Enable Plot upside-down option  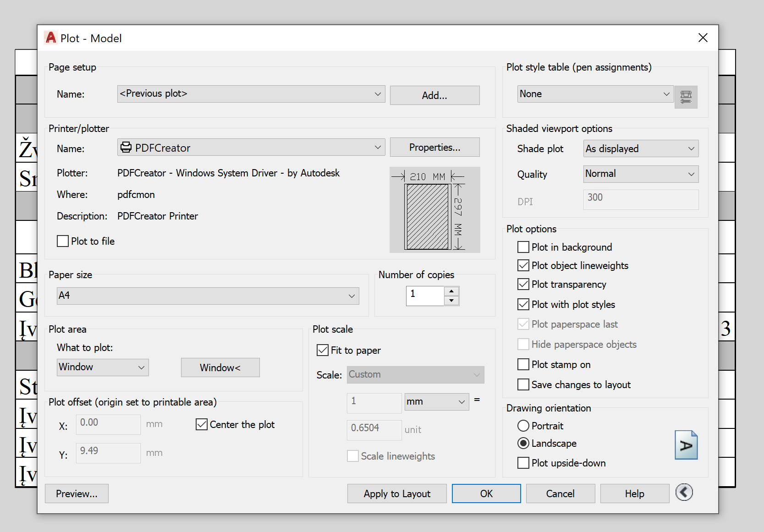coord(523,463)
